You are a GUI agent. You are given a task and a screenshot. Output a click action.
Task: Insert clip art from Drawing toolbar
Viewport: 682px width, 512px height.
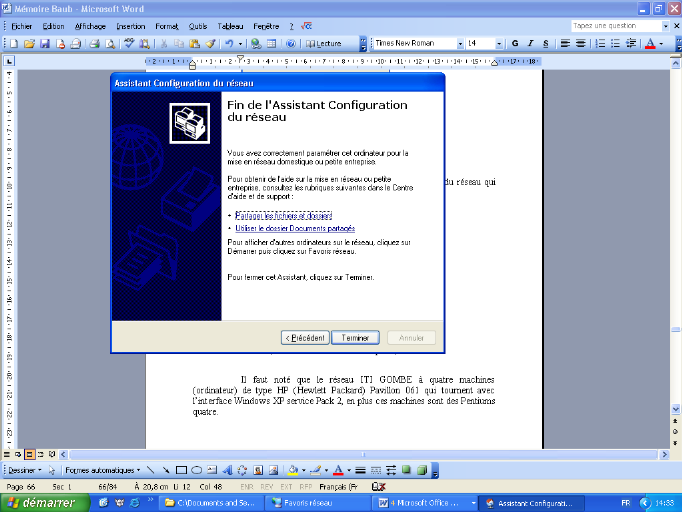pos(258,470)
